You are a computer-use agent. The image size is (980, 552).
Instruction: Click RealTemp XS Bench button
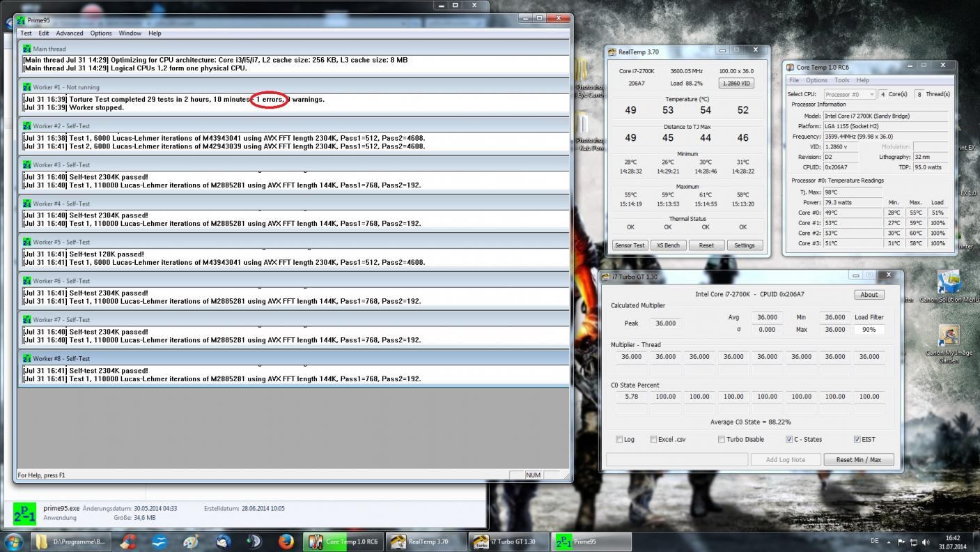click(x=668, y=245)
